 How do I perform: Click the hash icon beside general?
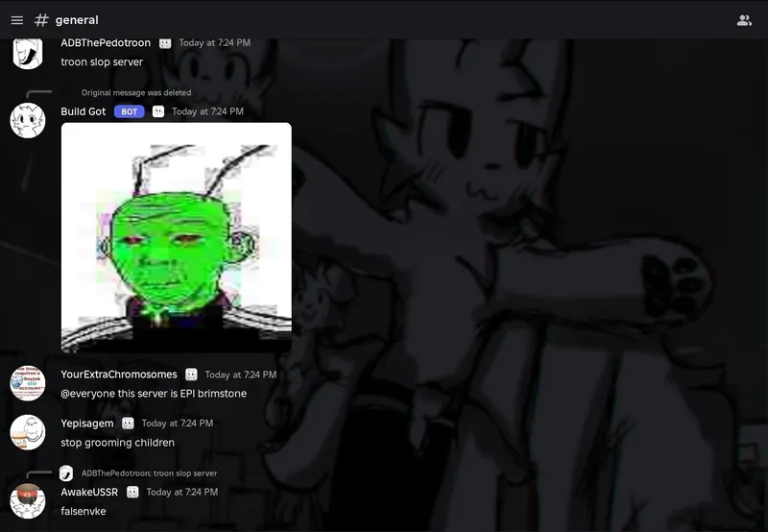point(41,20)
